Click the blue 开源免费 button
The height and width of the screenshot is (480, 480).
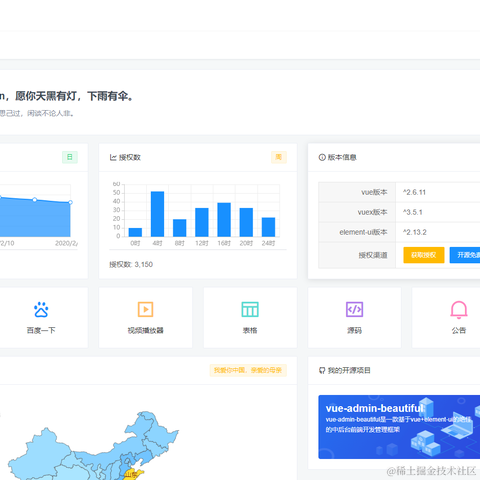click(x=465, y=255)
